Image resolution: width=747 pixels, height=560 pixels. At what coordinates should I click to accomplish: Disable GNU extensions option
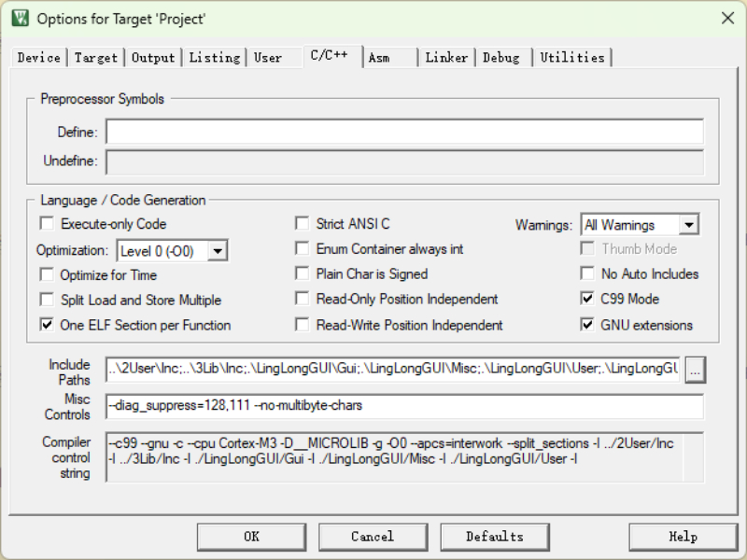587,325
